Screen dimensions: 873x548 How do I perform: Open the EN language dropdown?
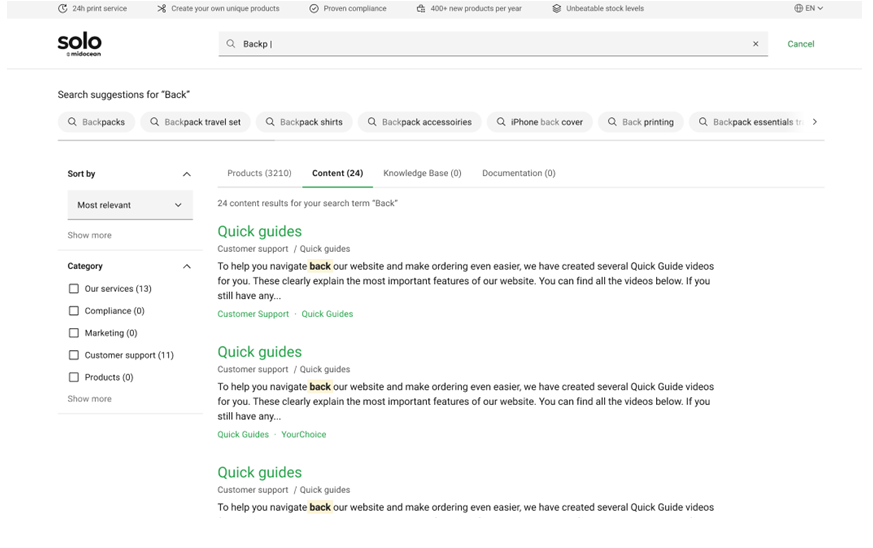[808, 8]
